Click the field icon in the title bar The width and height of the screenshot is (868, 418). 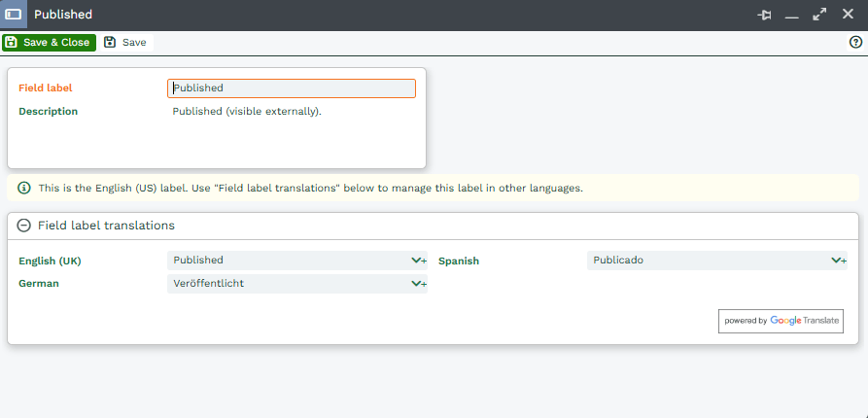(x=14, y=15)
